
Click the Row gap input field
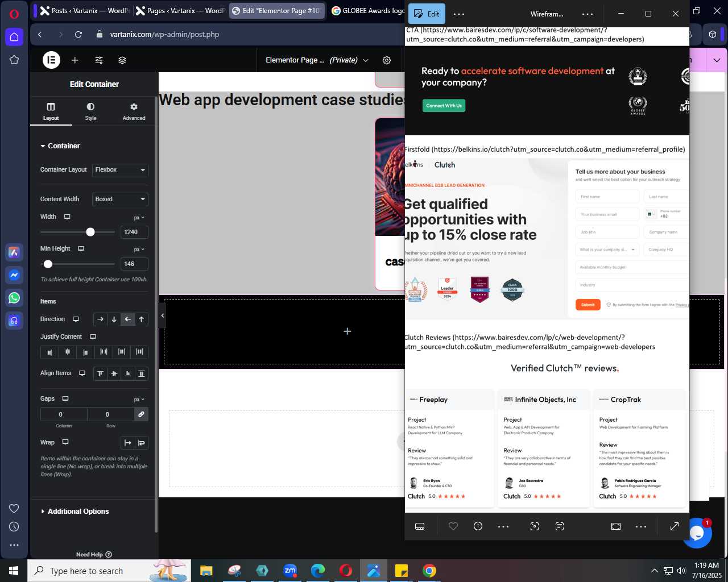point(111,414)
